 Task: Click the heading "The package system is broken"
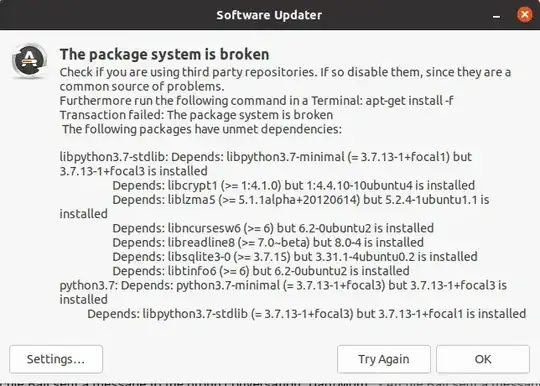164,54
